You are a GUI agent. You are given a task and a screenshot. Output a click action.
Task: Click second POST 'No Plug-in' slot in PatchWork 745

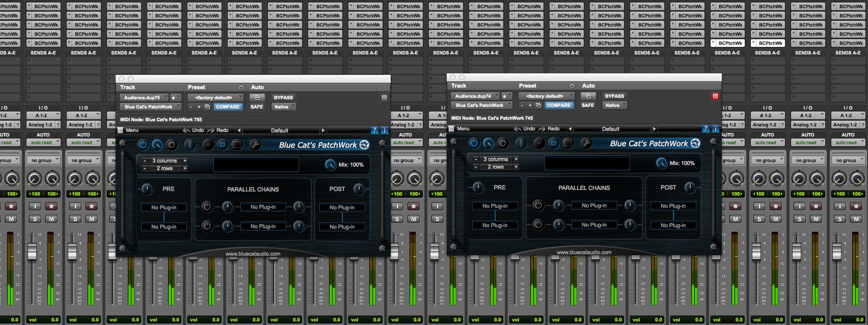673,225
